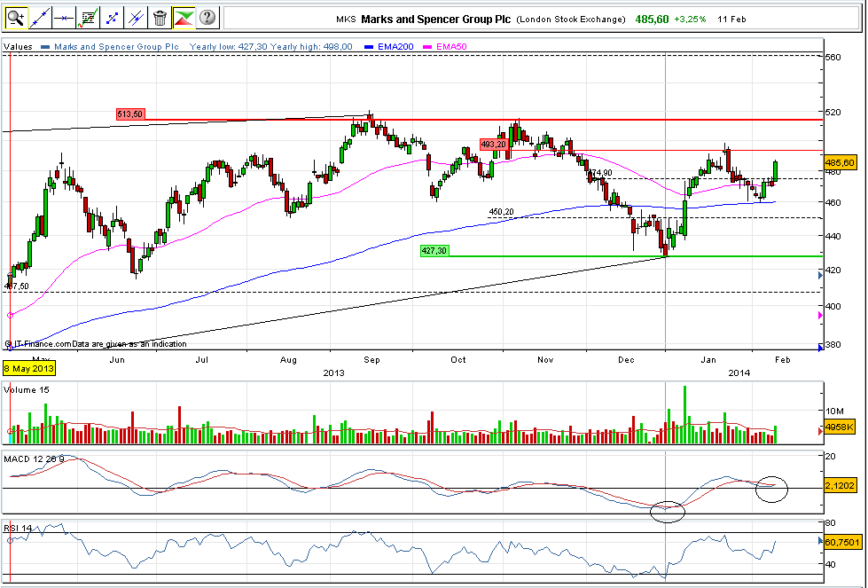The width and height of the screenshot is (868, 588).
Task: Click the 2,1202 MACD value tag
Action: pos(840,486)
